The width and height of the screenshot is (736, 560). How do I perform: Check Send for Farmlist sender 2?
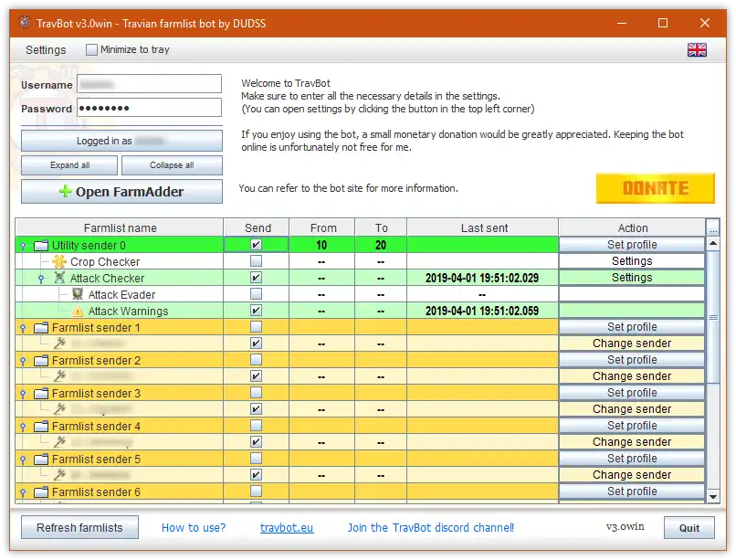256,360
